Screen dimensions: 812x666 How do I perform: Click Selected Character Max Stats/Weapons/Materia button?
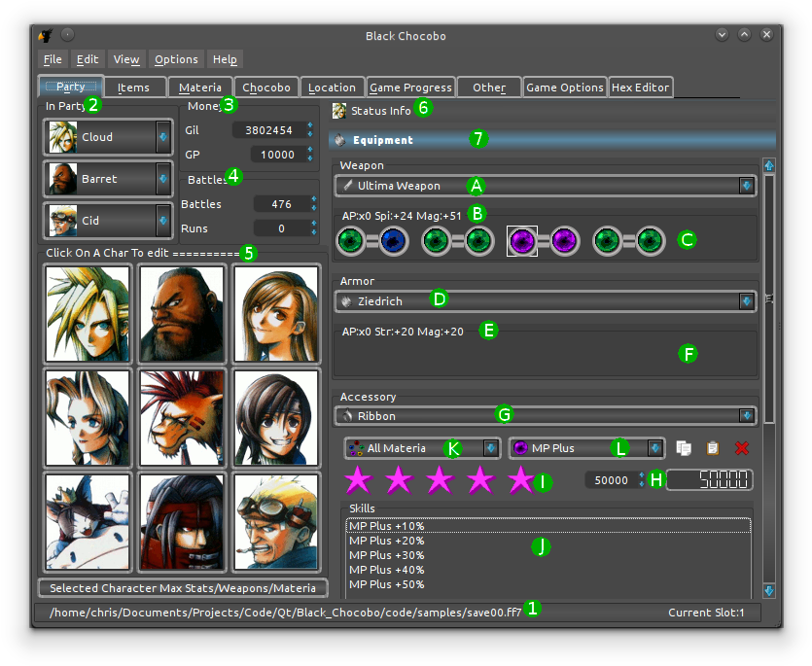(183, 588)
